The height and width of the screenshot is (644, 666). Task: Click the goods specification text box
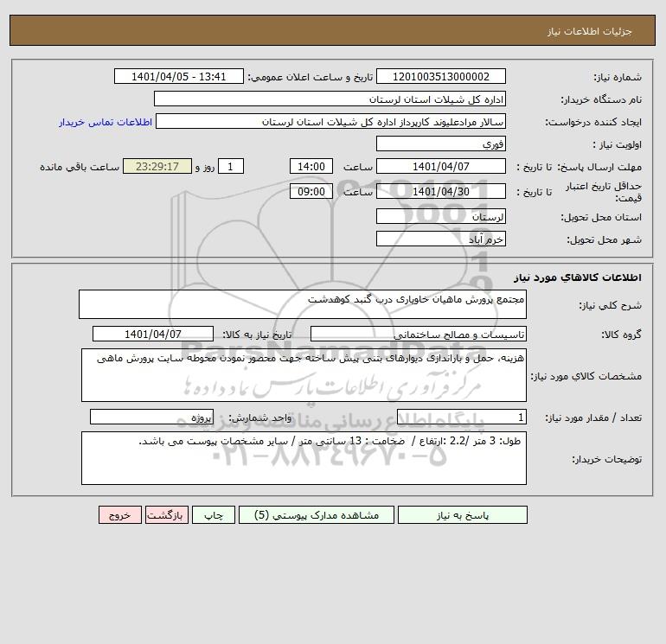(304, 375)
